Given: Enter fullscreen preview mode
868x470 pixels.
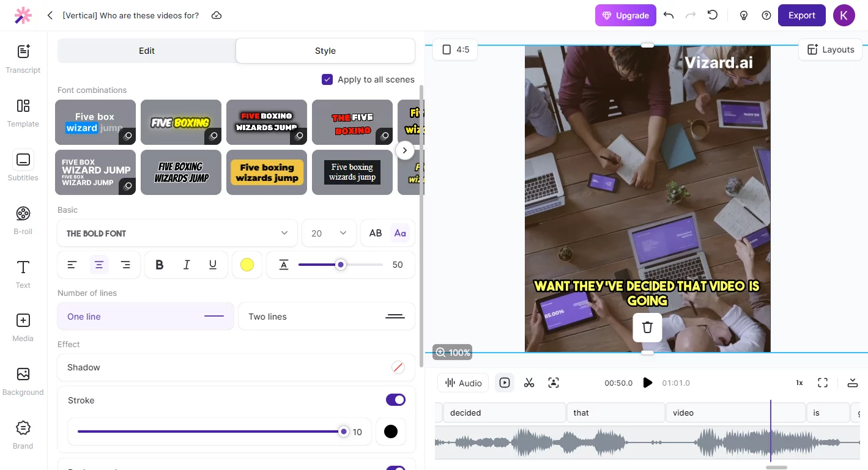Looking at the screenshot, I should [x=823, y=383].
